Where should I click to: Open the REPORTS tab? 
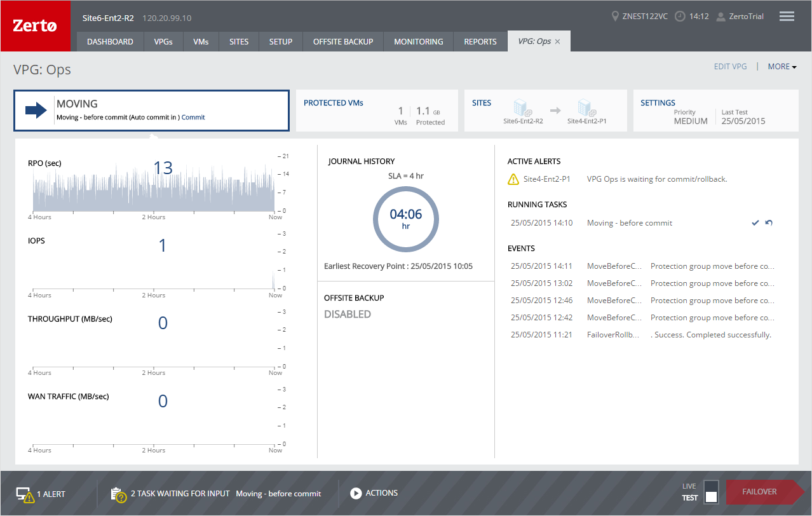[480, 42]
